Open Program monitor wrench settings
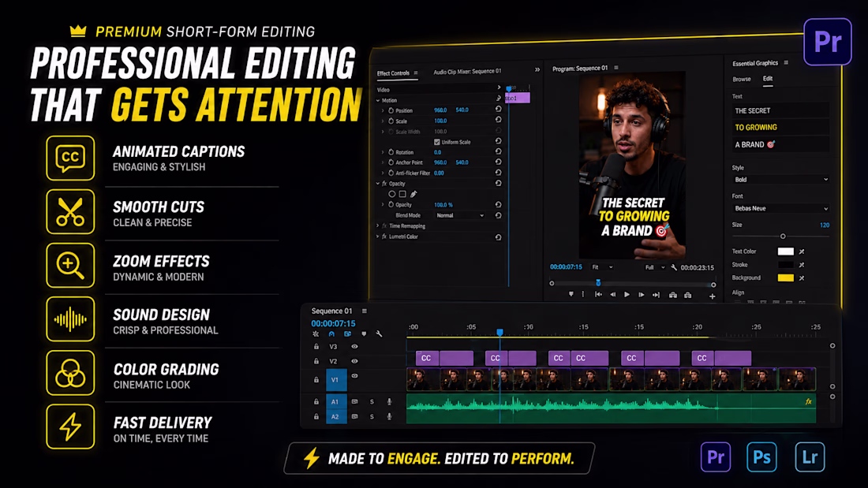 tap(674, 267)
